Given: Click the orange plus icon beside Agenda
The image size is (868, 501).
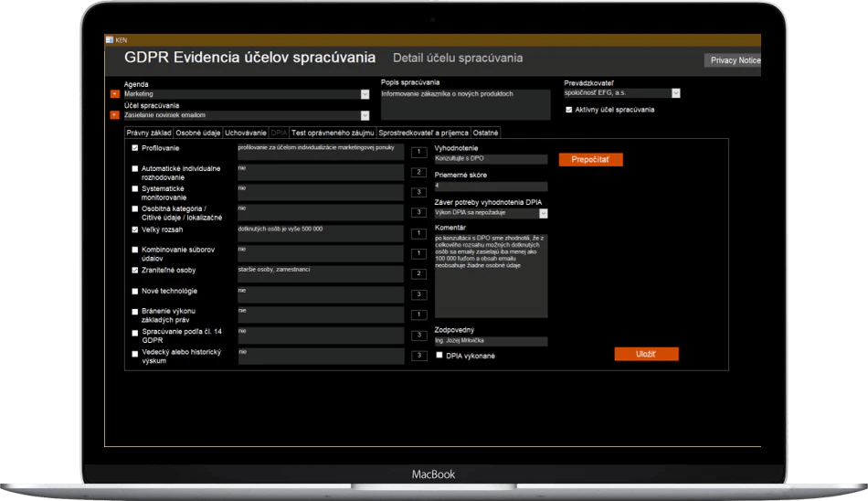Looking at the screenshot, I should pyautogui.click(x=114, y=94).
